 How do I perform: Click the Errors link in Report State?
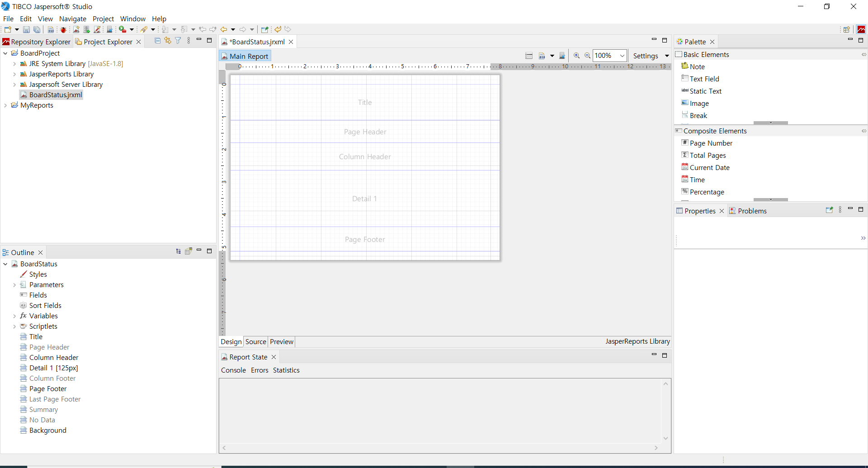[x=259, y=370]
